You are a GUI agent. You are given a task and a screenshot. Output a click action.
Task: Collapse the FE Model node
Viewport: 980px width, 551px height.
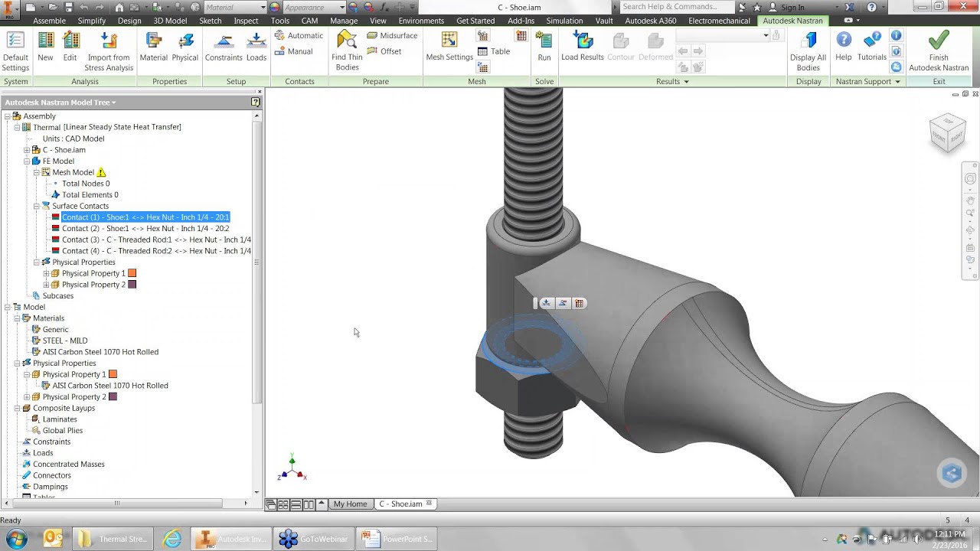pyautogui.click(x=27, y=161)
